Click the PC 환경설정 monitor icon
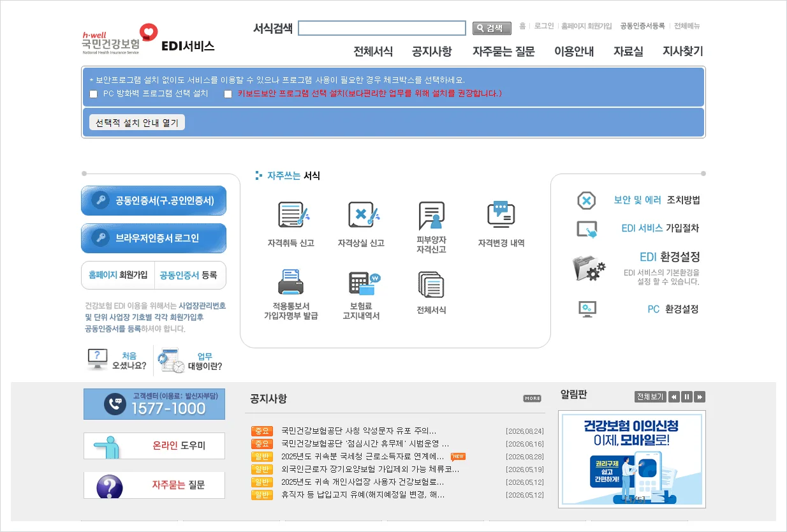 point(587,309)
